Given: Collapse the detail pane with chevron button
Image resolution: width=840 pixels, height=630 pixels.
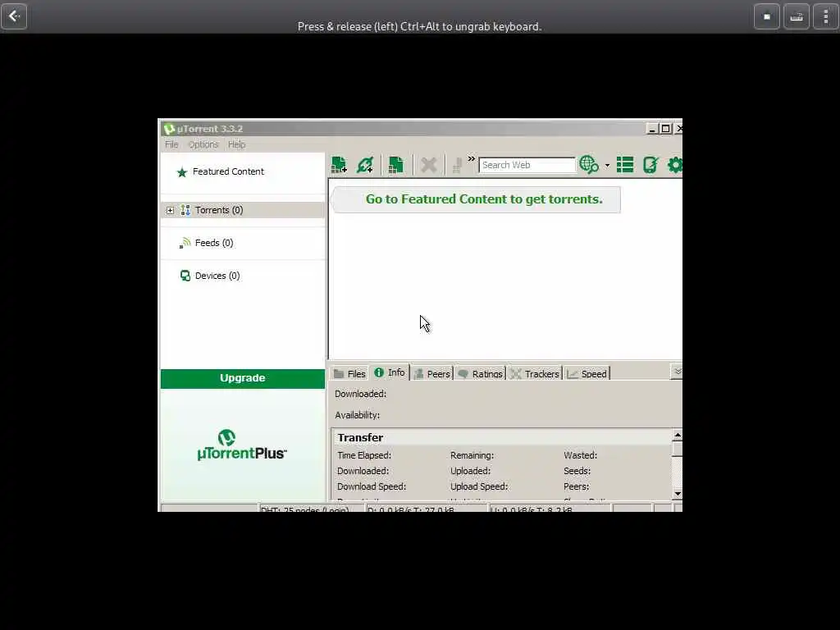Looking at the screenshot, I should [x=677, y=372].
